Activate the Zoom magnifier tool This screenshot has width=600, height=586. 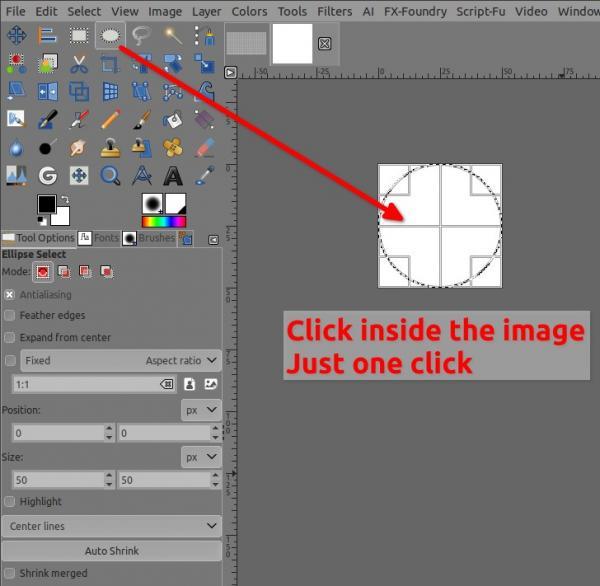110,176
